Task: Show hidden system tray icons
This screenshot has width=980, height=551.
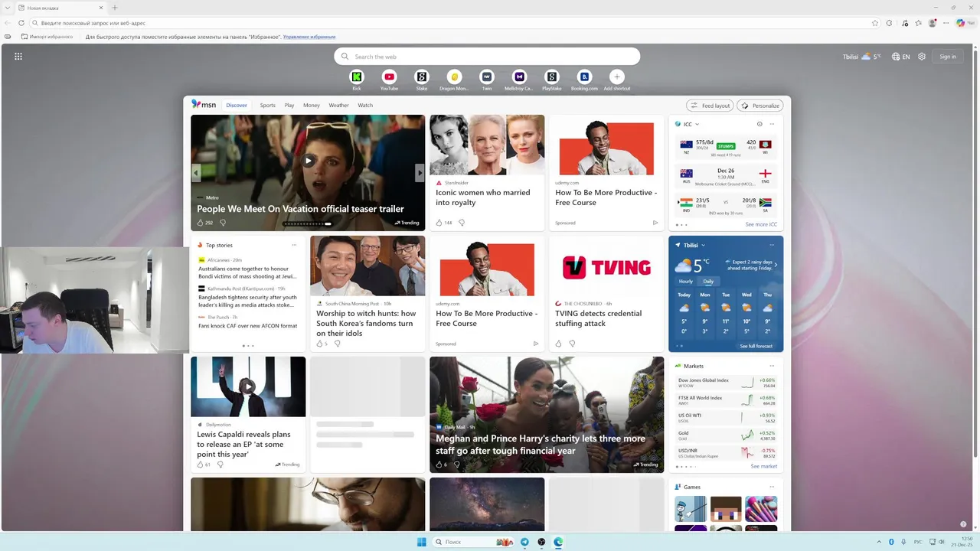Action: (879, 542)
